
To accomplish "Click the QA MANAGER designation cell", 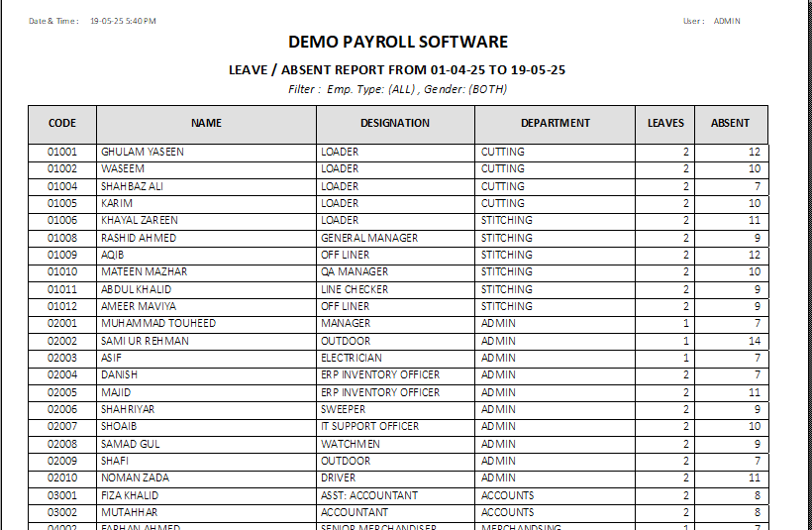I will [x=355, y=271].
